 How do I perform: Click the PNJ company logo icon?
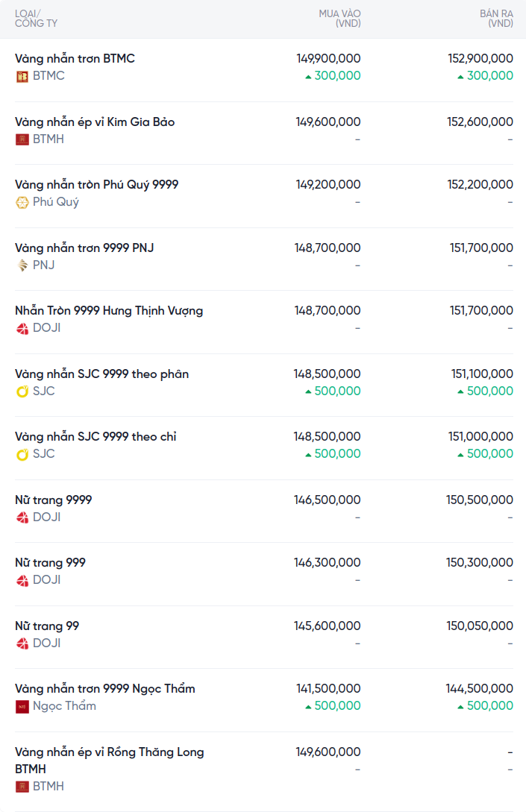22,265
